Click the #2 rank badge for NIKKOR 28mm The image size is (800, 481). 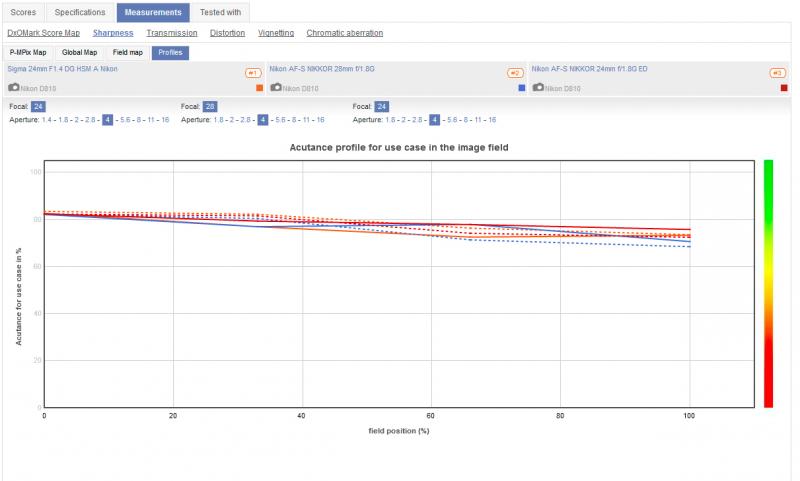tap(515, 73)
